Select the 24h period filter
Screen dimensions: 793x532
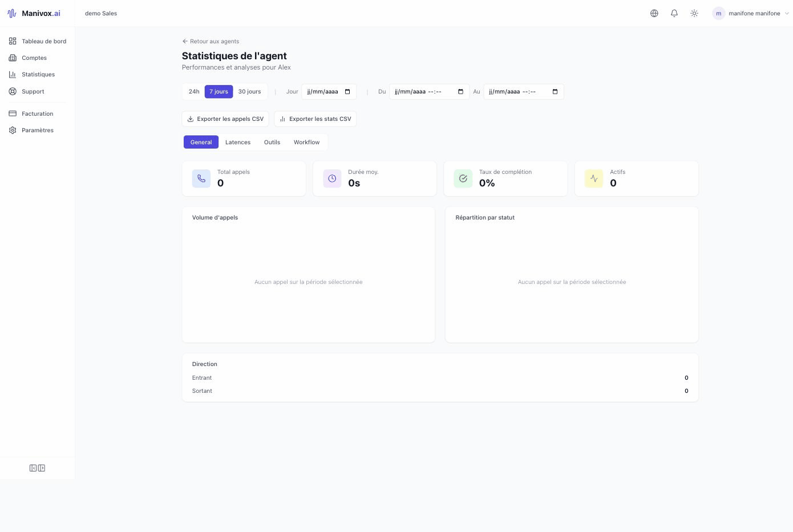click(194, 91)
